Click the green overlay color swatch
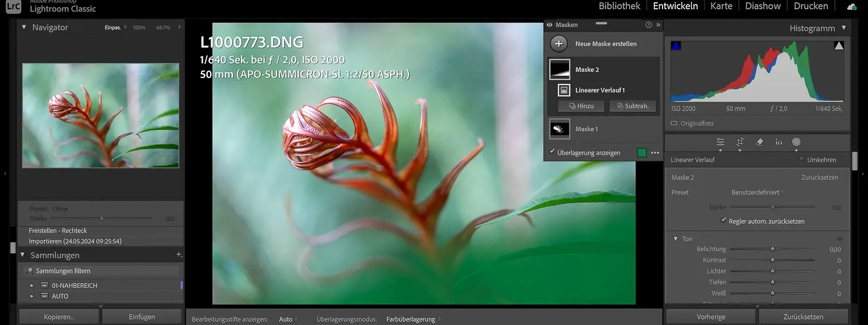Screen dimensions: 868x325 pos(641,153)
